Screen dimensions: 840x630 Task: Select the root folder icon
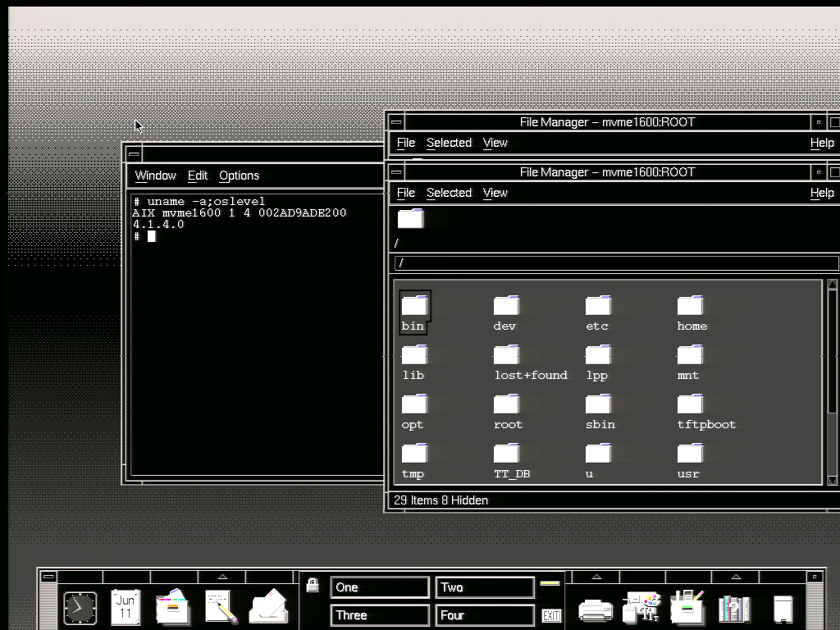[x=506, y=404]
